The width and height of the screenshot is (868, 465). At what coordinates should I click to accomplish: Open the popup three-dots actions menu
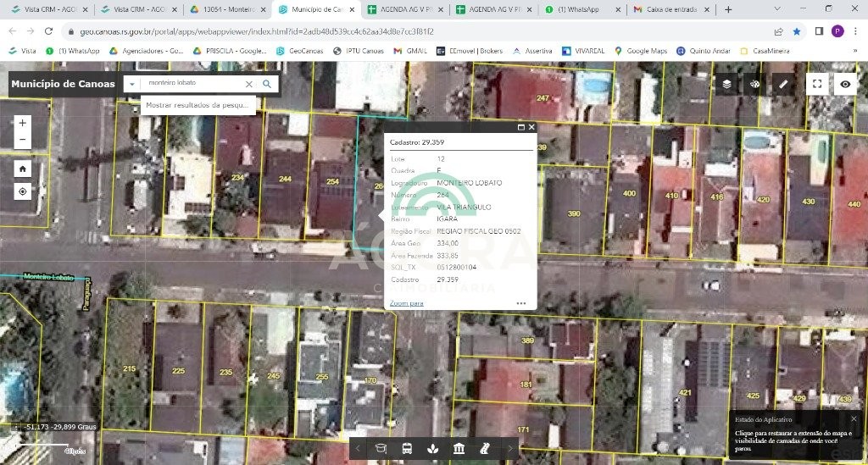click(521, 303)
